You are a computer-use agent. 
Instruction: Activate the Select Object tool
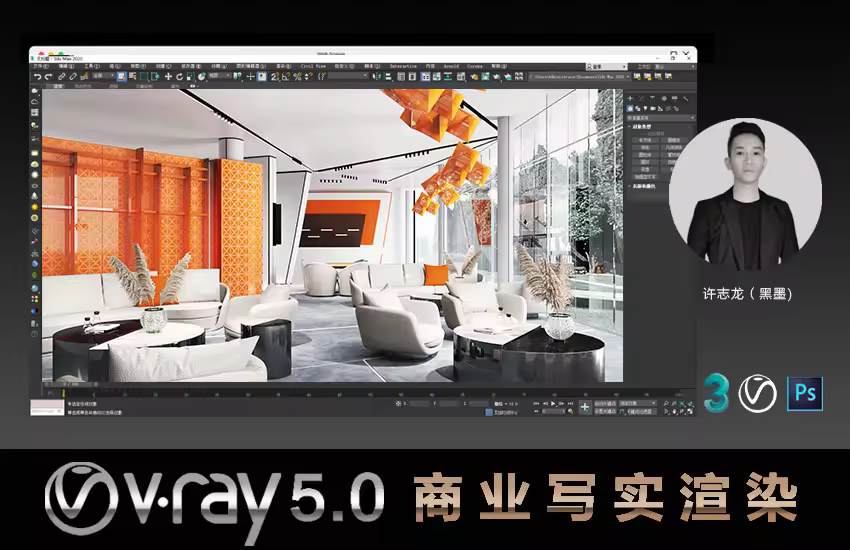[121, 76]
